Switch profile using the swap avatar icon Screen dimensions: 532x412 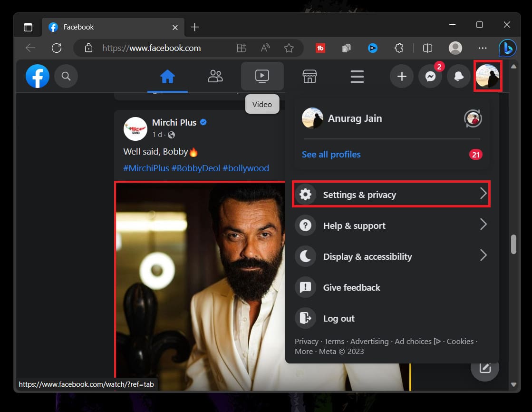[x=473, y=118]
